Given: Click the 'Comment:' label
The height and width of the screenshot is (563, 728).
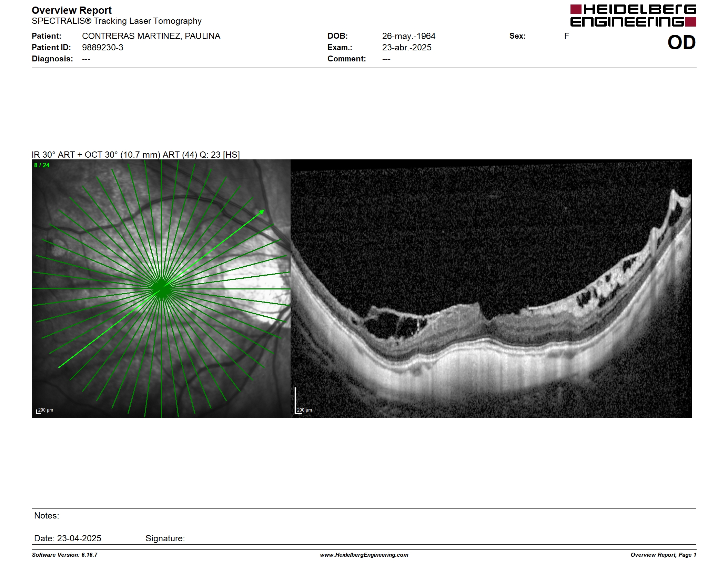Looking at the screenshot, I should (x=347, y=59).
